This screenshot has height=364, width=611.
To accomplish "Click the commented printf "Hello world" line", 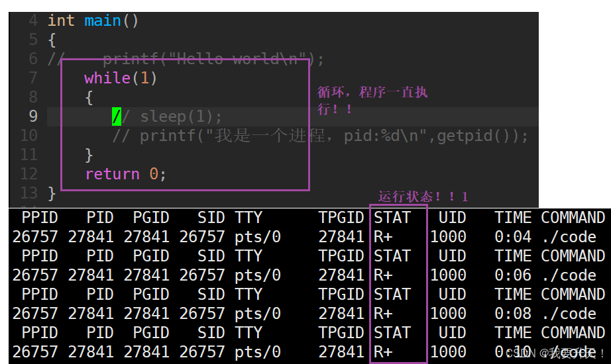I will pos(186,59).
